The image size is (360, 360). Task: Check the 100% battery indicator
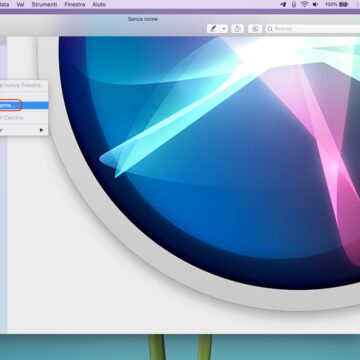[x=337, y=4]
